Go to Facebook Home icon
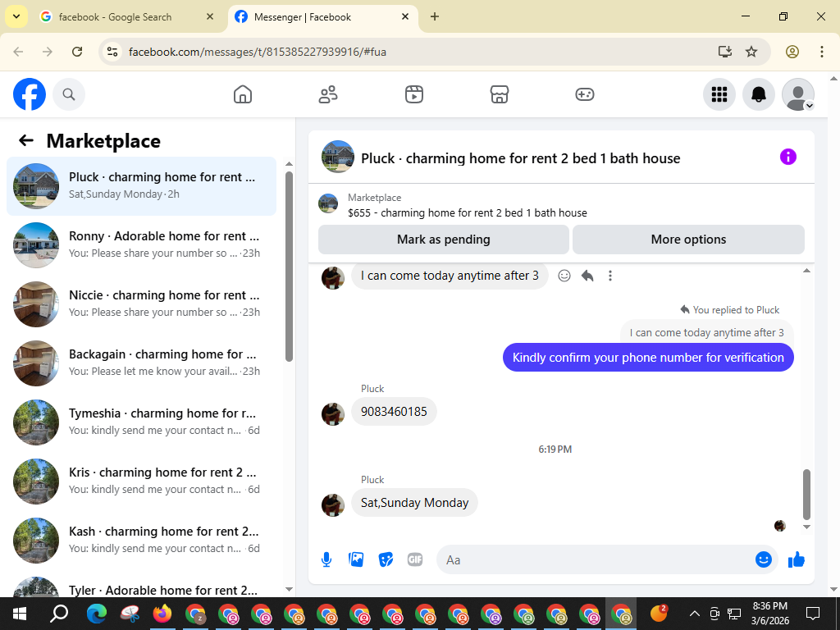This screenshot has height=630, width=840. pyautogui.click(x=243, y=94)
